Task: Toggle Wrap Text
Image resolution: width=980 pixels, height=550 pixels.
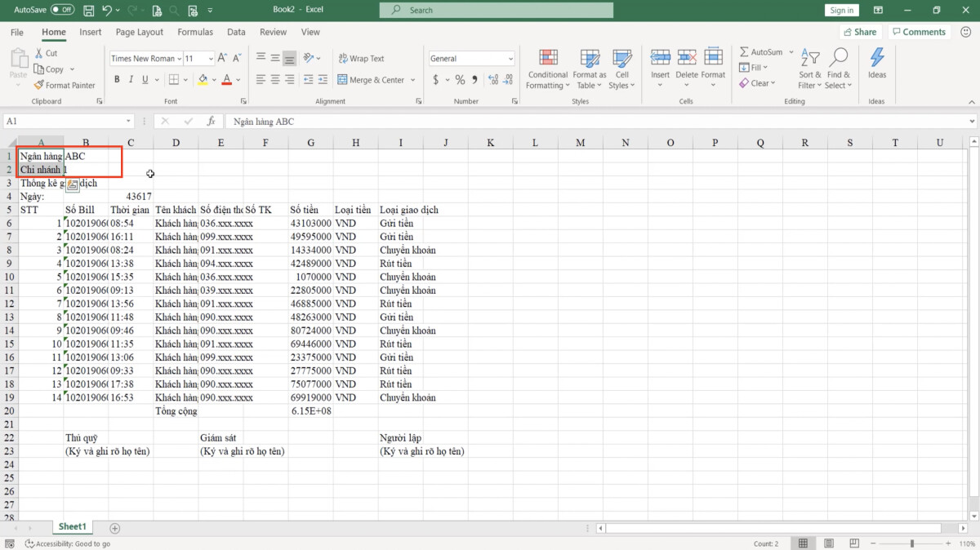Action: [x=361, y=59]
